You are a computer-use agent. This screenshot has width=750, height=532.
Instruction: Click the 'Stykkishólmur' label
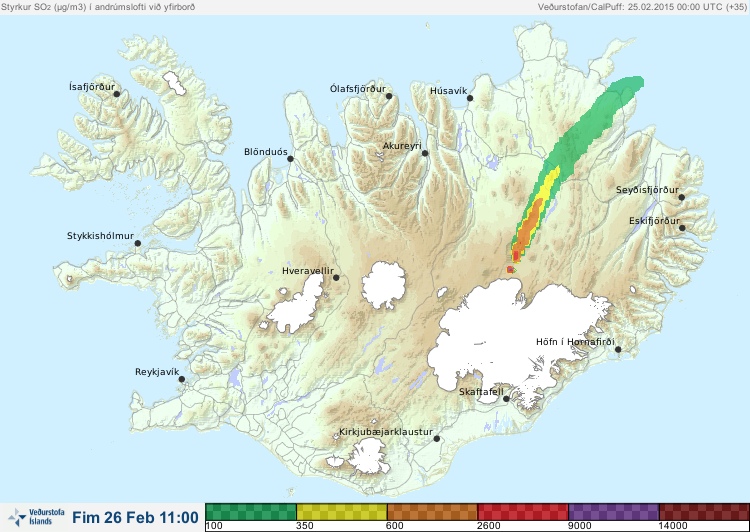coord(100,236)
